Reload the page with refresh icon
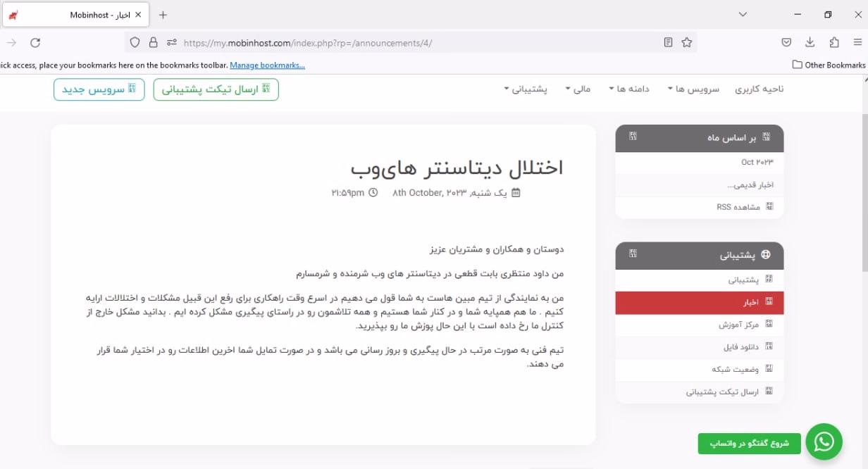The width and height of the screenshot is (868, 469). click(x=35, y=43)
